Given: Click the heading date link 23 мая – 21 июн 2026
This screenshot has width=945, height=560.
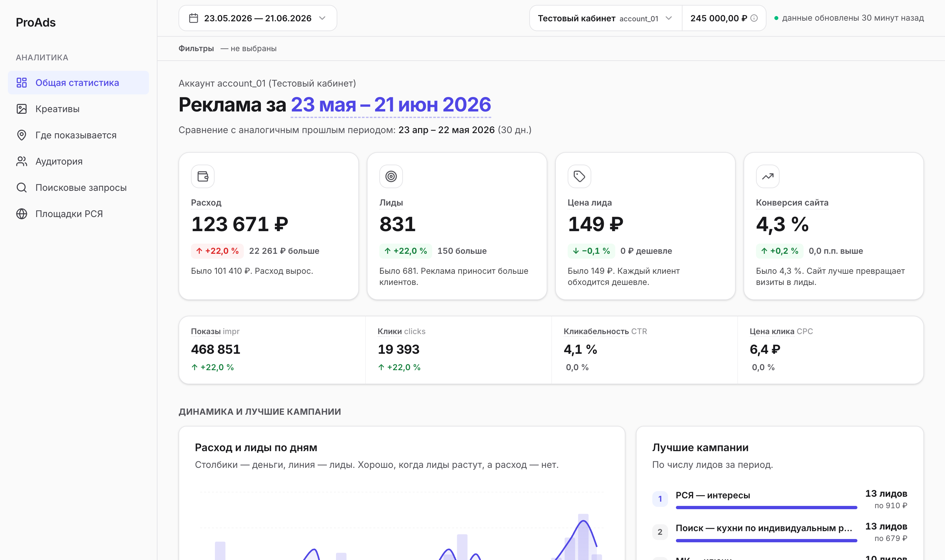Looking at the screenshot, I should pyautogui.click(x=391, y=105).
